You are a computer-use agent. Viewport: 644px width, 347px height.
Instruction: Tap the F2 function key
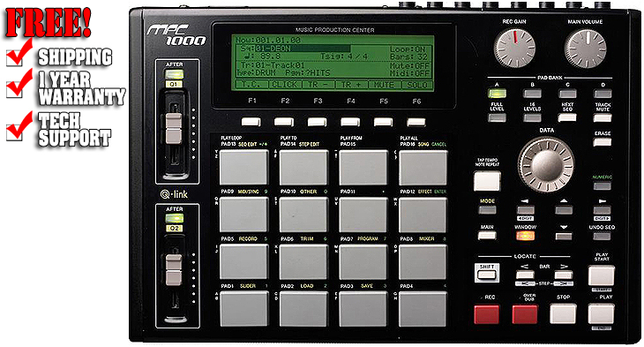click(x=284, y=122)
